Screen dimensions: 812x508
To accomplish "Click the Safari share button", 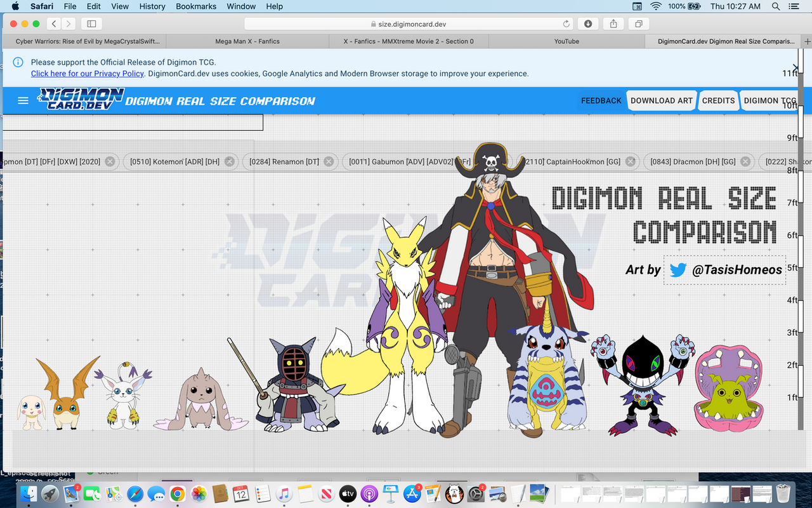I will coord(613,23).
